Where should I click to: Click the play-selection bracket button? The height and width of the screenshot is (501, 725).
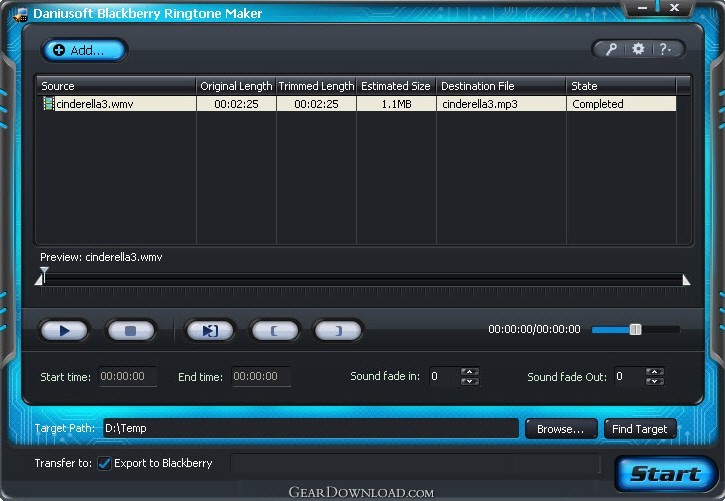pyautogui.click(x=210, y=330)
